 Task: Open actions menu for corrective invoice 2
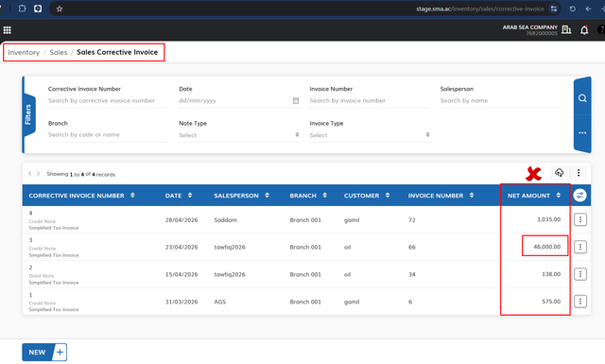(x=579, y=274)
